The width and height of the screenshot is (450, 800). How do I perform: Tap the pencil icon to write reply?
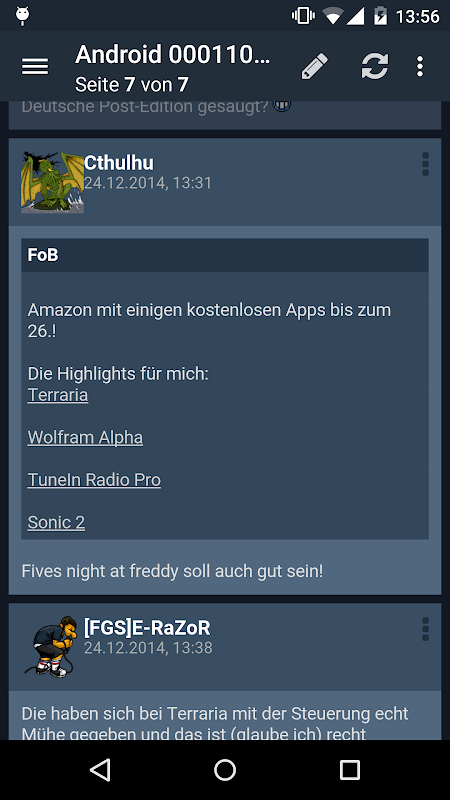(314, 66)
